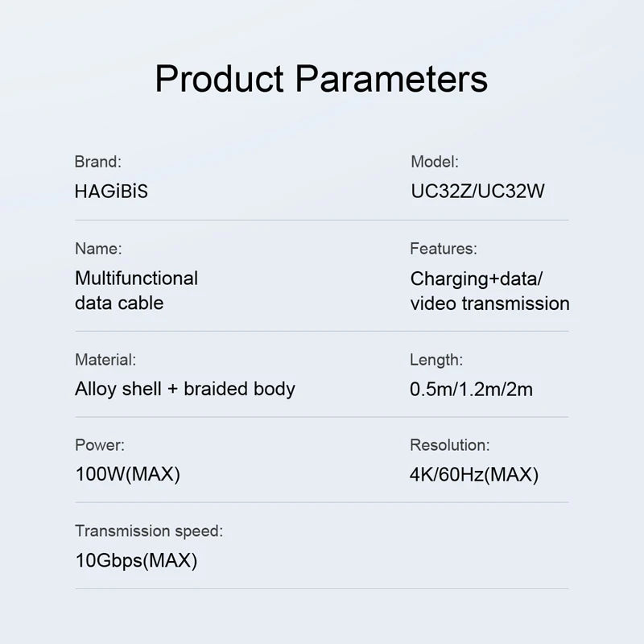The height and width of the screenshot is (644, 644).
Task: Click the Model label
Action: (434, 162)
